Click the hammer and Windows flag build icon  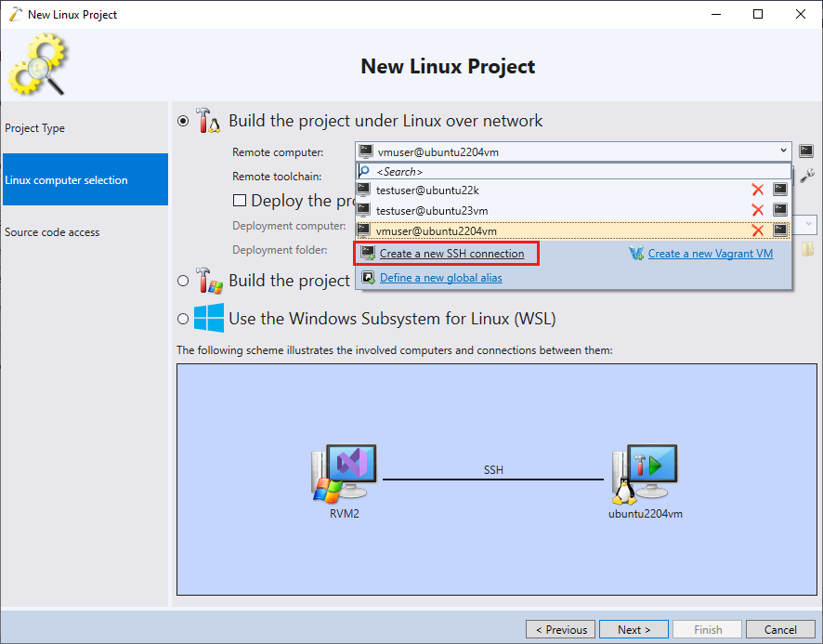(x=209, y=281)
